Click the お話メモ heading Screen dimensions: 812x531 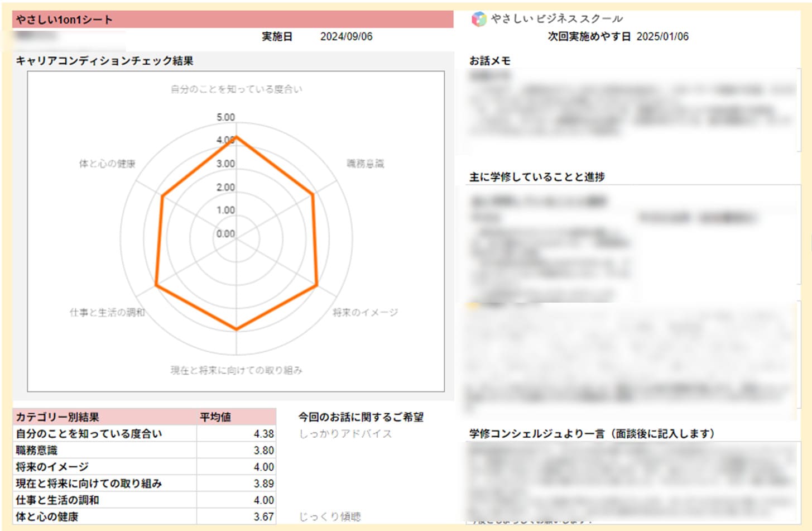coord(490,61)
